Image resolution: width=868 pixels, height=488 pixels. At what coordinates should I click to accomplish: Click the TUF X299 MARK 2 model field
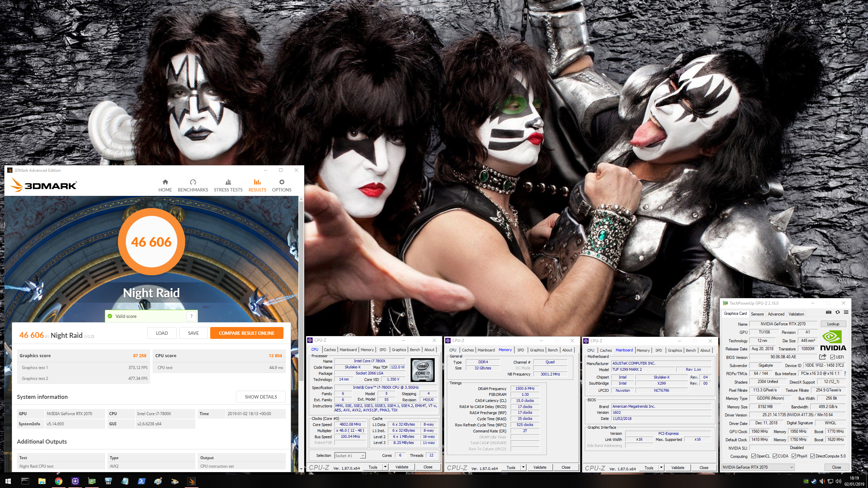(643, 369)
